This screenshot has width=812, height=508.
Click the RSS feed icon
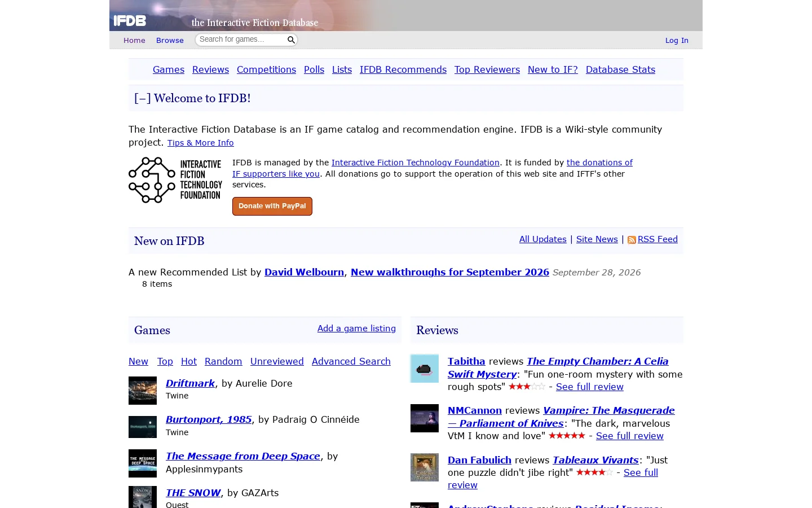point(632,240)
